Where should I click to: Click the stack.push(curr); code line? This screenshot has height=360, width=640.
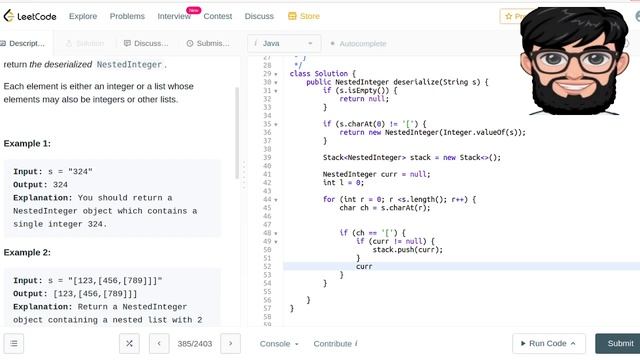tap(407, 250)
